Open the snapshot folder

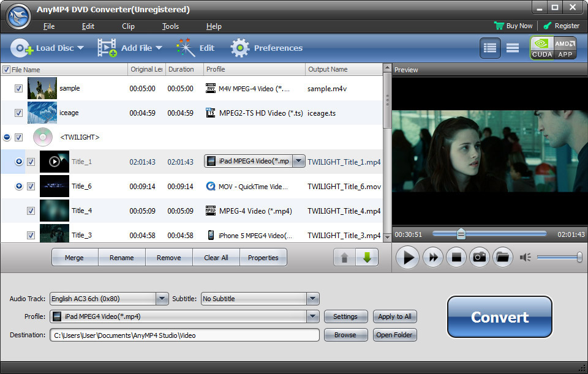click(x=502, y=258)
